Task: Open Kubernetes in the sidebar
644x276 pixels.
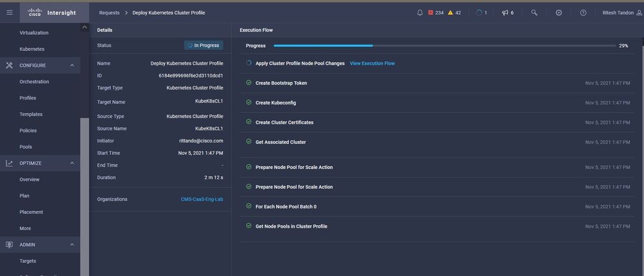Action: [32, 49]
